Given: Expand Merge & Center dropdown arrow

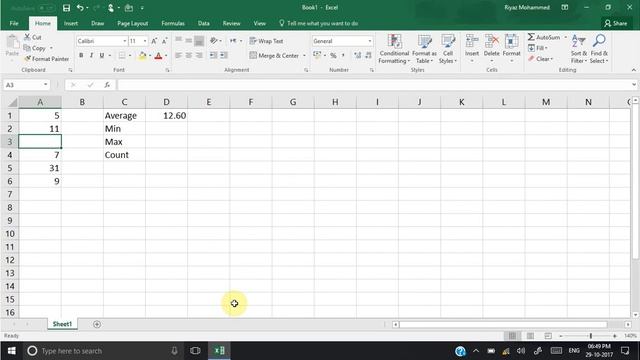Looking at the screenshot, I should point(304,56).
